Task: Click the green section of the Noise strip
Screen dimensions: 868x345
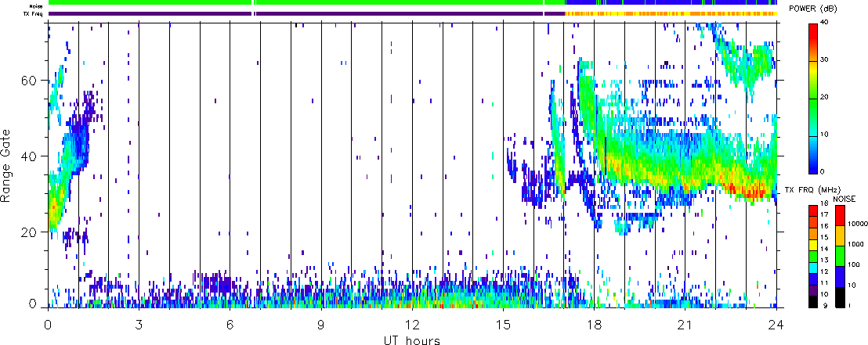Action: [x=307, y=3]
